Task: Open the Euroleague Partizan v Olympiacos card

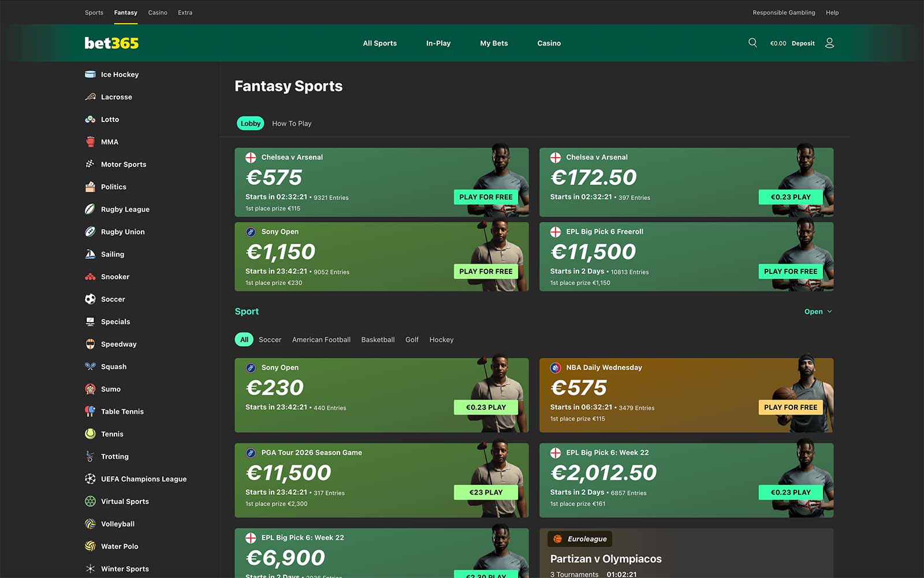Action: tap(686, 555)
